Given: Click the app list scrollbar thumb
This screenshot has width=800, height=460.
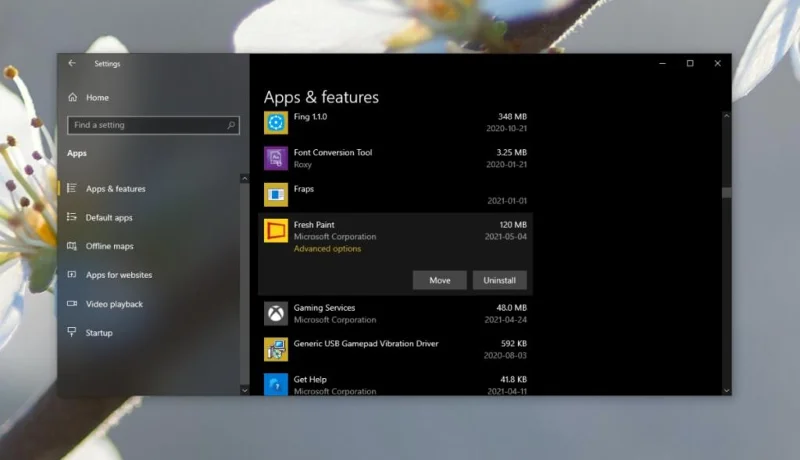Looking at the screenshot, I should pyautogui.click(x=727, y=192).
